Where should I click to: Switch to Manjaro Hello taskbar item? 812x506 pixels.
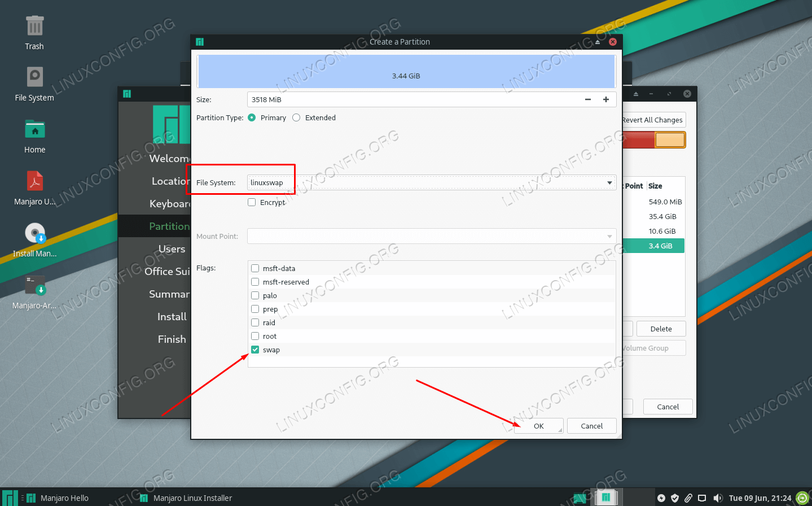point(58,498)
